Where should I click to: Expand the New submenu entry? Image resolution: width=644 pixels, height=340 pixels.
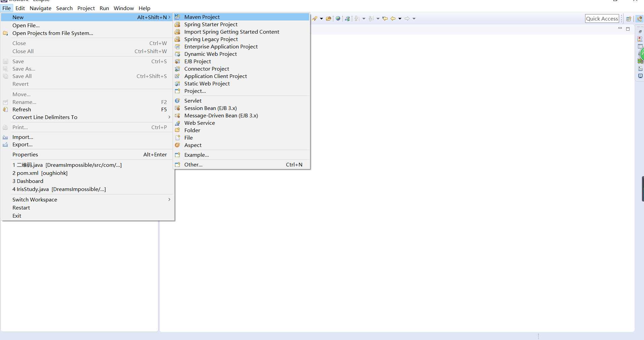pos(87,17)
